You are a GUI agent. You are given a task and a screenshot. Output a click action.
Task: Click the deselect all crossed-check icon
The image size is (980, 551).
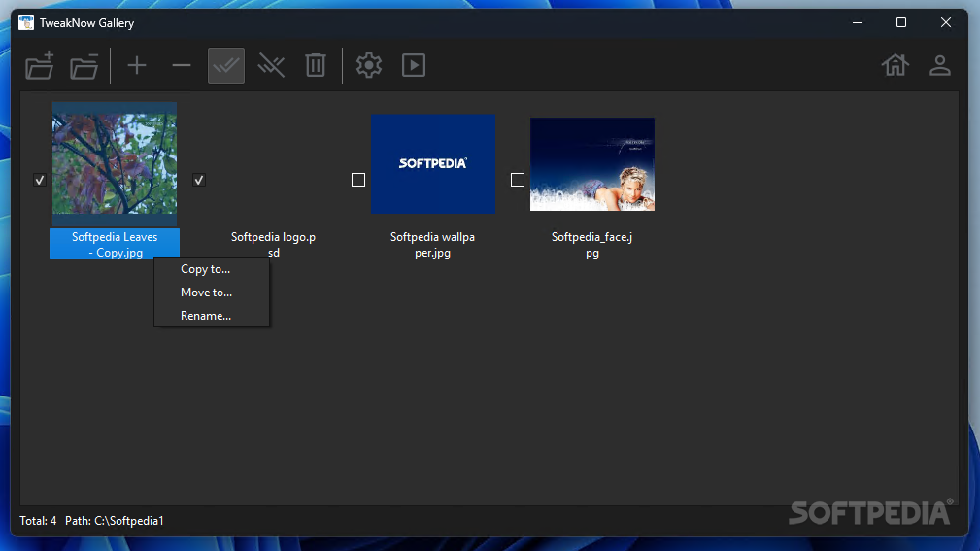[x=271, y=66]
